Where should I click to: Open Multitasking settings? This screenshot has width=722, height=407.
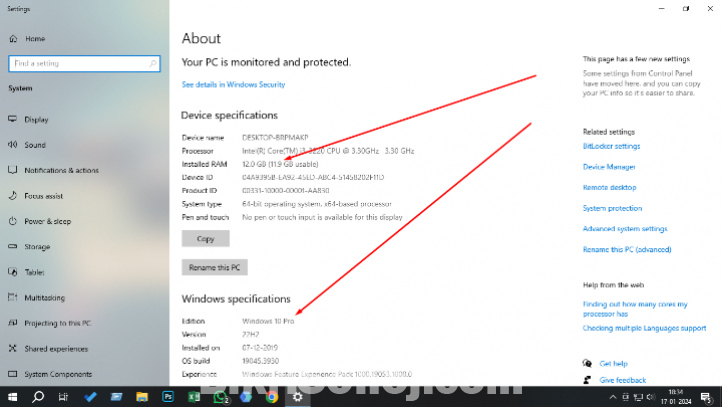tap(44, 298)
